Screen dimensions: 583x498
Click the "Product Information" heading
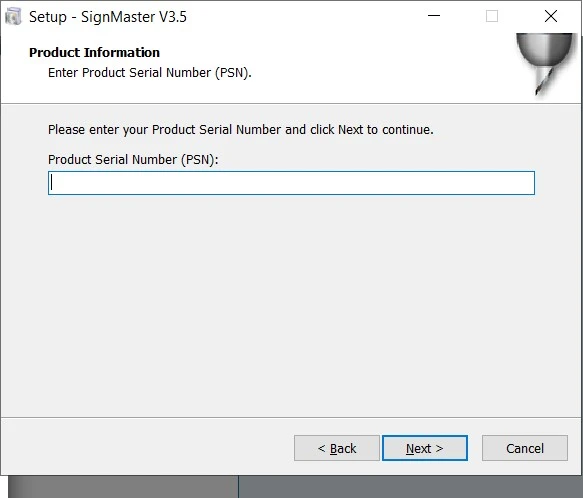point(94,52)
